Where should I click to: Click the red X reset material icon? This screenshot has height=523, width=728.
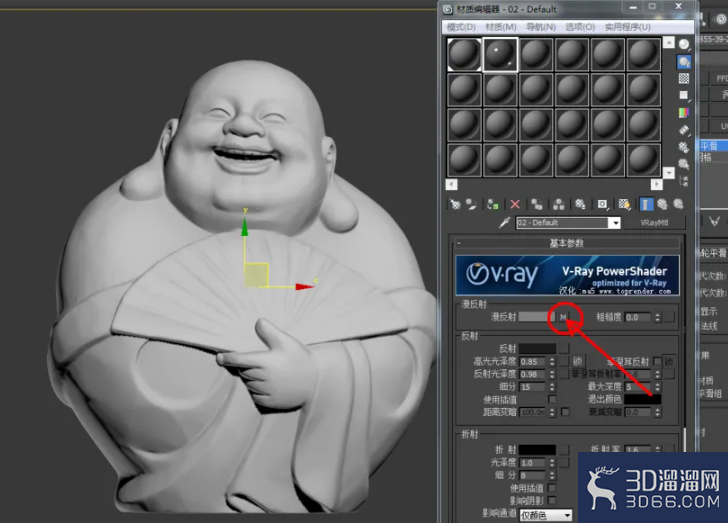click(x=515, y=204)
